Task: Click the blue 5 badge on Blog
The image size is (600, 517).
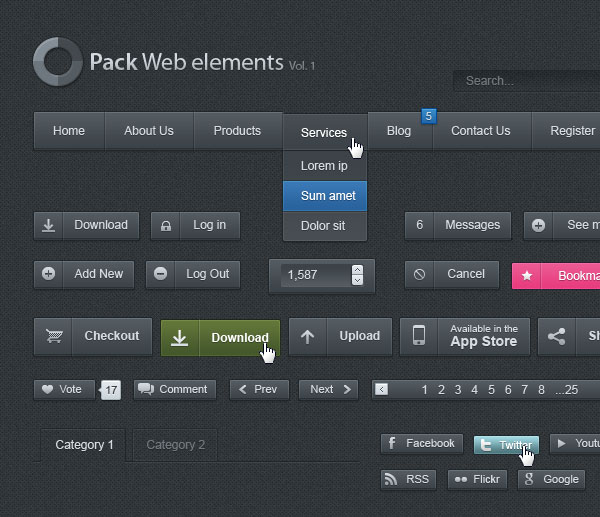Action: 429,116
